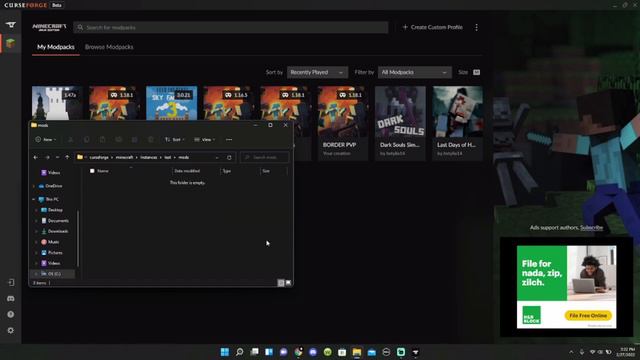Click the login icon in CurseForge sidebar
The width and height of the screenshot is (640, 360).
coord(11,282)
